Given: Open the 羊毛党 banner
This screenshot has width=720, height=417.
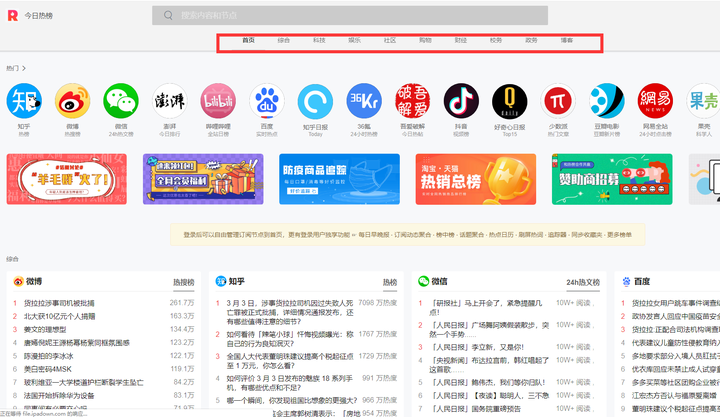Looking at the screenshot, I should [67, 179].
